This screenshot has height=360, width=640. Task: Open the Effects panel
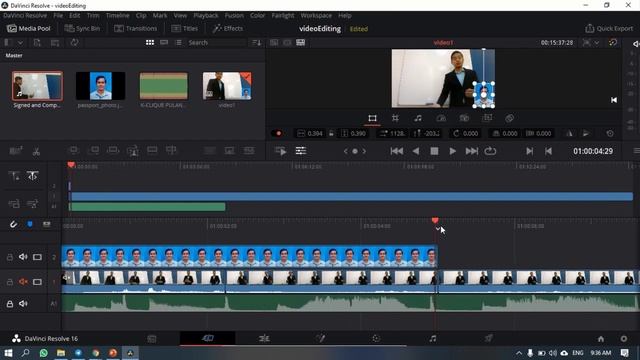point(228,29)
